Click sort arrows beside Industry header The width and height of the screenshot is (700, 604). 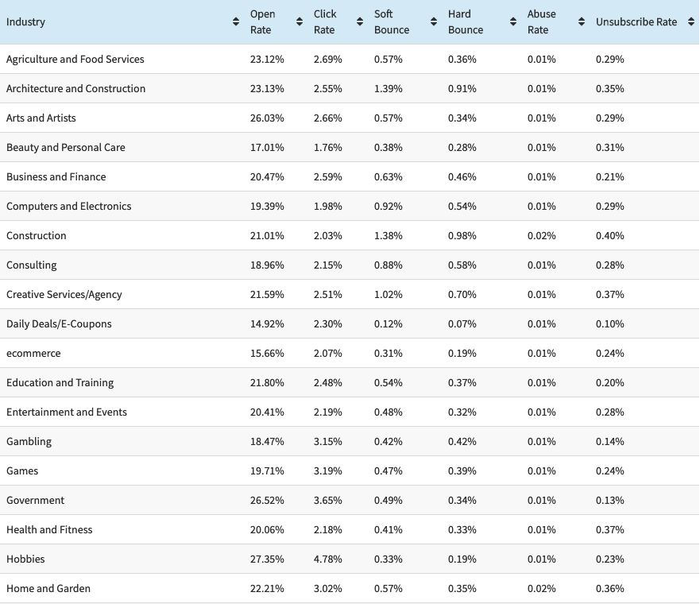pyautogui.click(x=236, y=22)
